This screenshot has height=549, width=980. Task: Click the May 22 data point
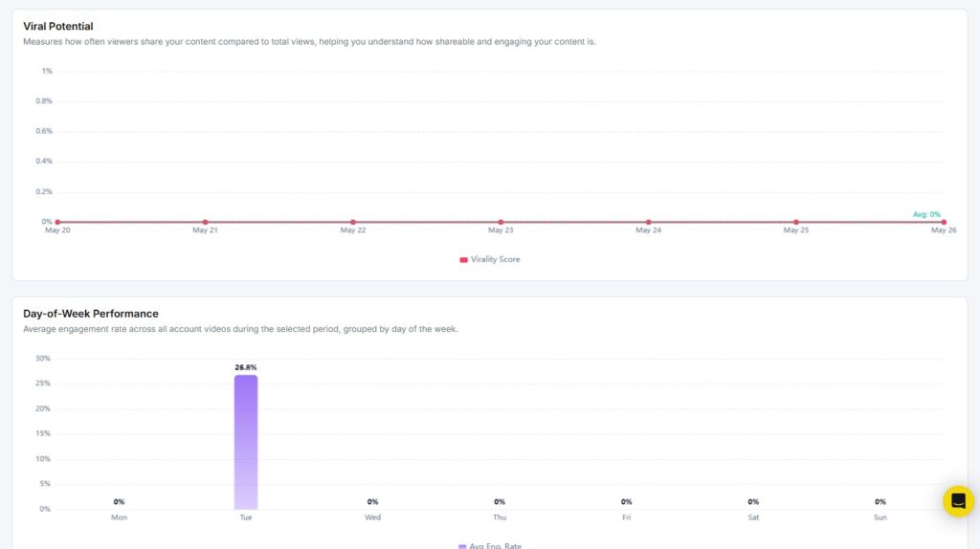(353, 222)
